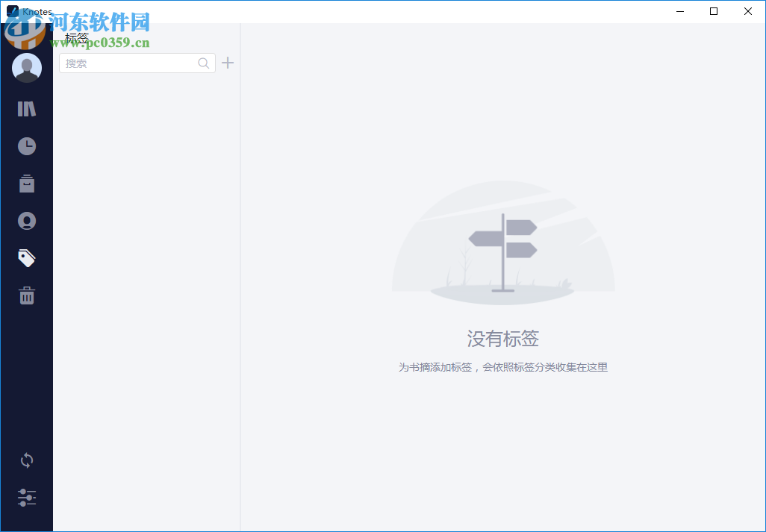The width and height of the screenshot is (766, 532).
Task: Add a new tag with the plus button
Action: (x=228, y=63)
